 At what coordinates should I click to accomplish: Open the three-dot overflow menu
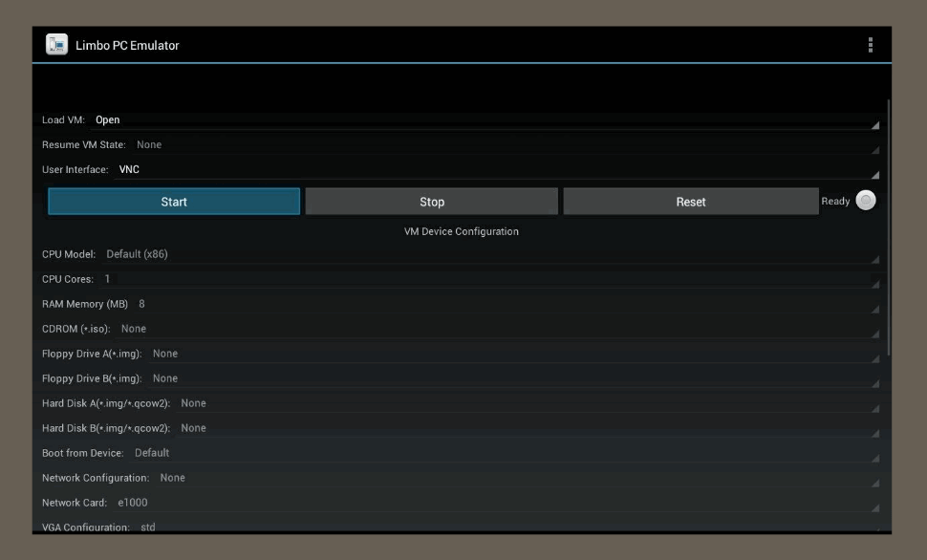click(871, 45)
